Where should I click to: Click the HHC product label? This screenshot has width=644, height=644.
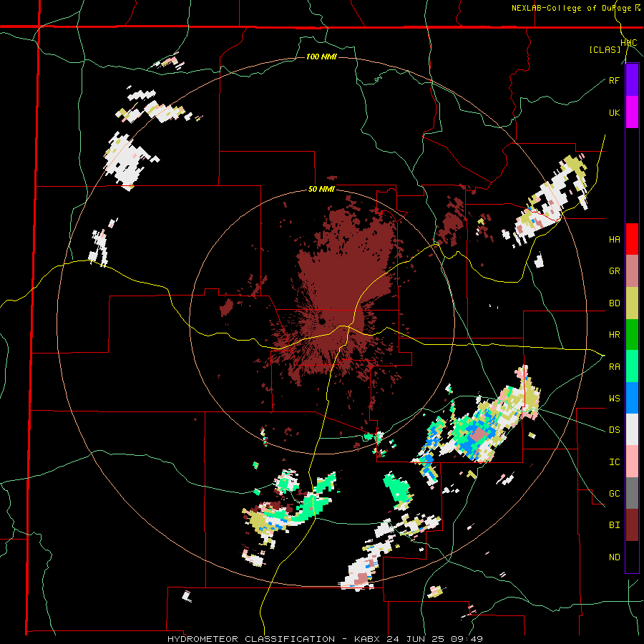point(629,43)
